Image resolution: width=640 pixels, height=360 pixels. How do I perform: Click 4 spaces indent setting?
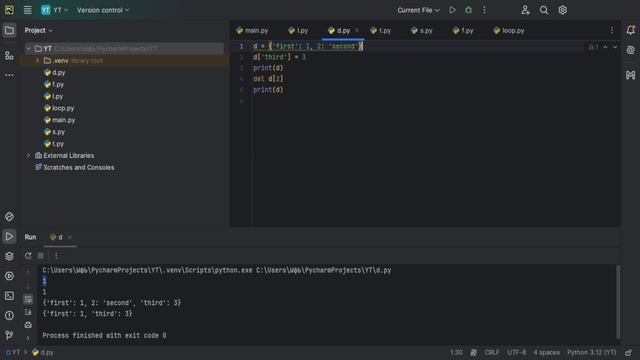(x=546, y=352)
